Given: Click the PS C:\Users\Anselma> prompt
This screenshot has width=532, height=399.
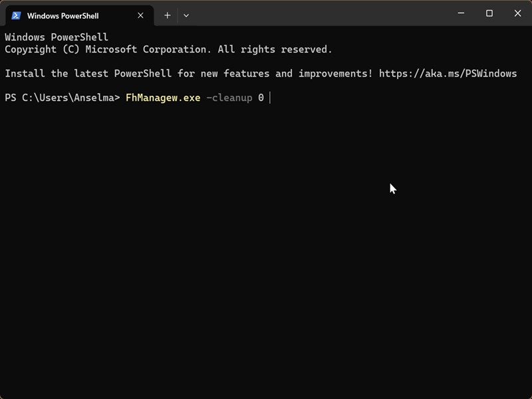Looking at the screenshot, I should tap(62, 98).
